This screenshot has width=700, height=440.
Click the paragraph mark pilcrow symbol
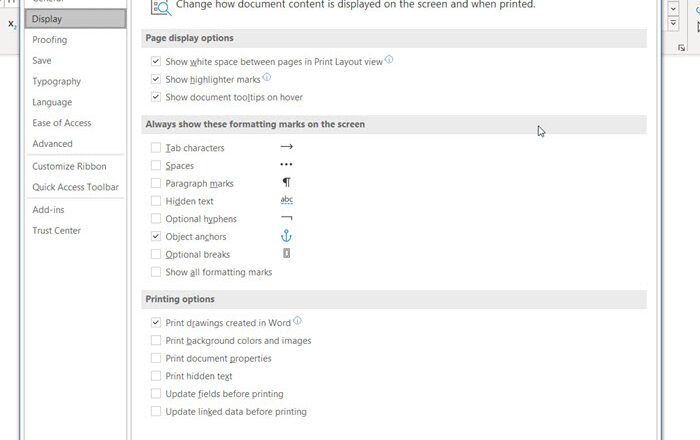pos(286,183)
